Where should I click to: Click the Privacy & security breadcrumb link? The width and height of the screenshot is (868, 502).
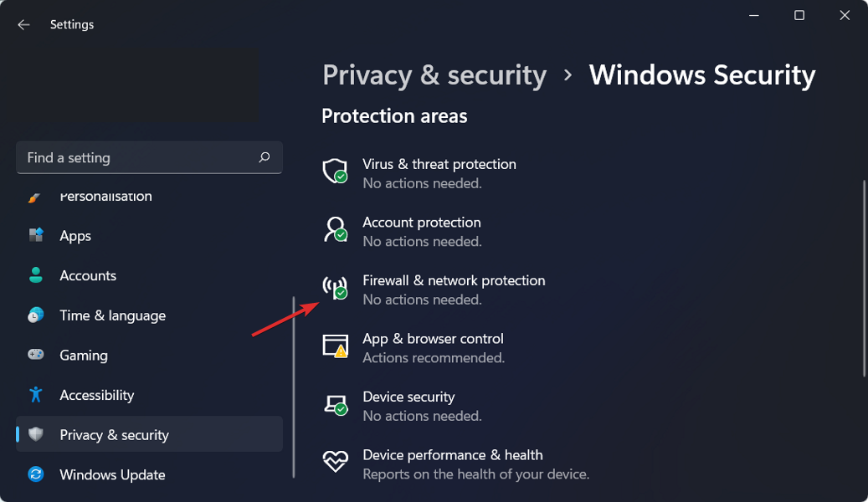[x=434, y=75]
